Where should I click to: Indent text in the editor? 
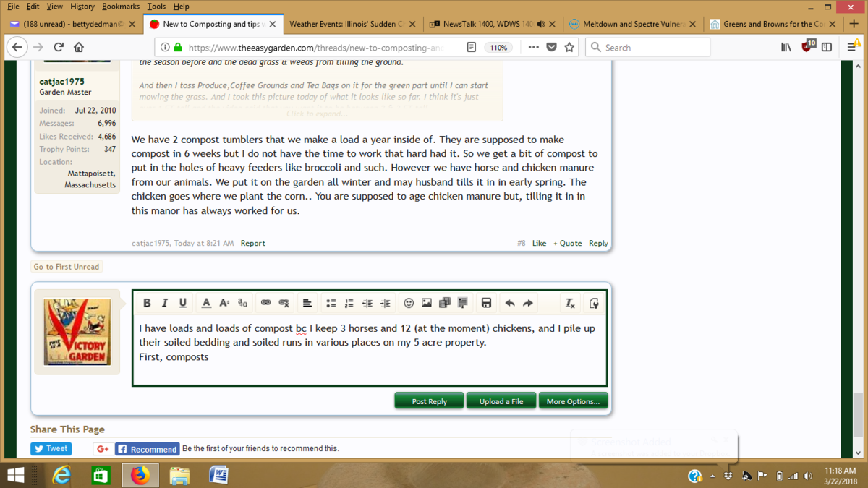click(385, 303)
